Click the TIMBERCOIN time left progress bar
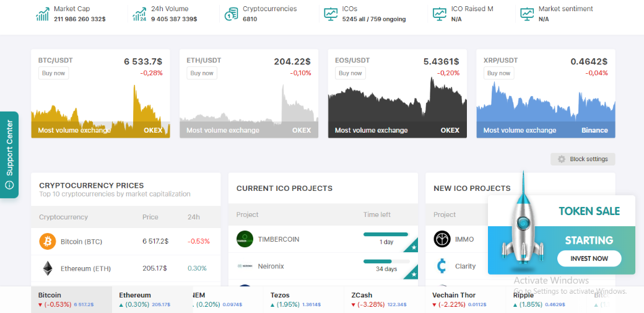This screenshot has height=313, width=644. point(386,234)
